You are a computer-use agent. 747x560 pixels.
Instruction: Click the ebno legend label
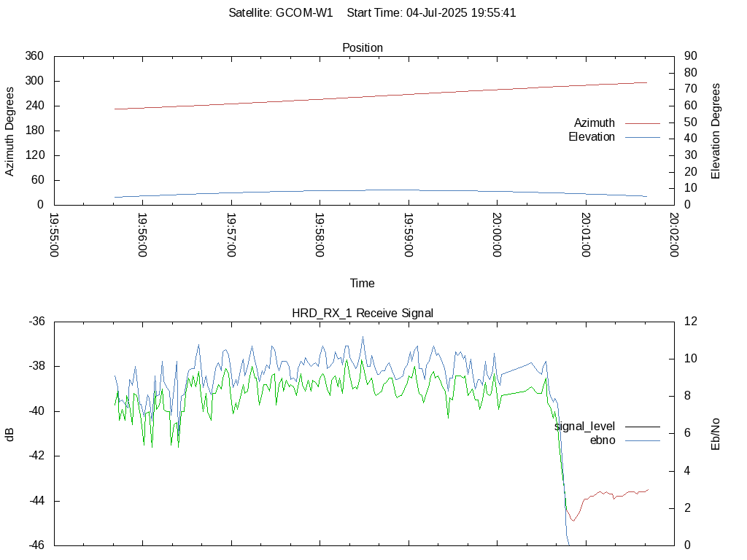click(603, 440)
